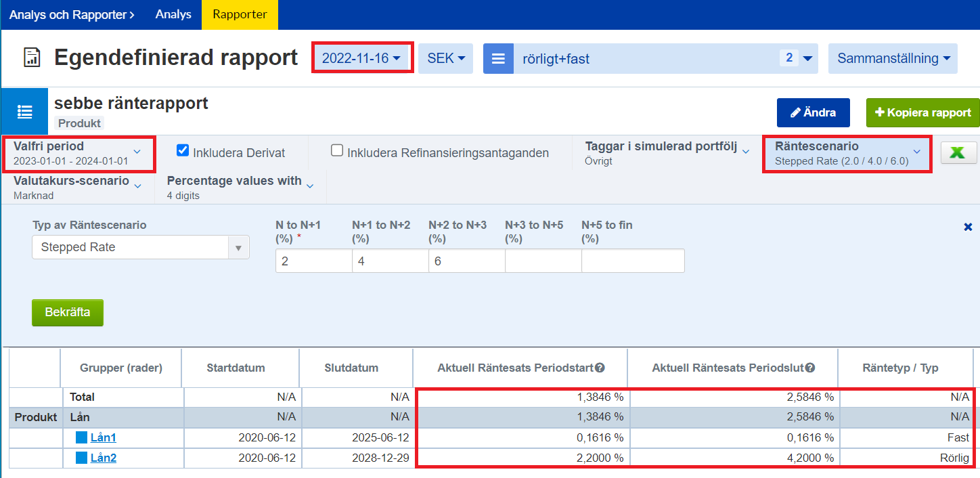Screen dimensions: 980x478
Task: Enable Inkludera Refinansieringsantaganden checkbox
Action: coord(337,151)
